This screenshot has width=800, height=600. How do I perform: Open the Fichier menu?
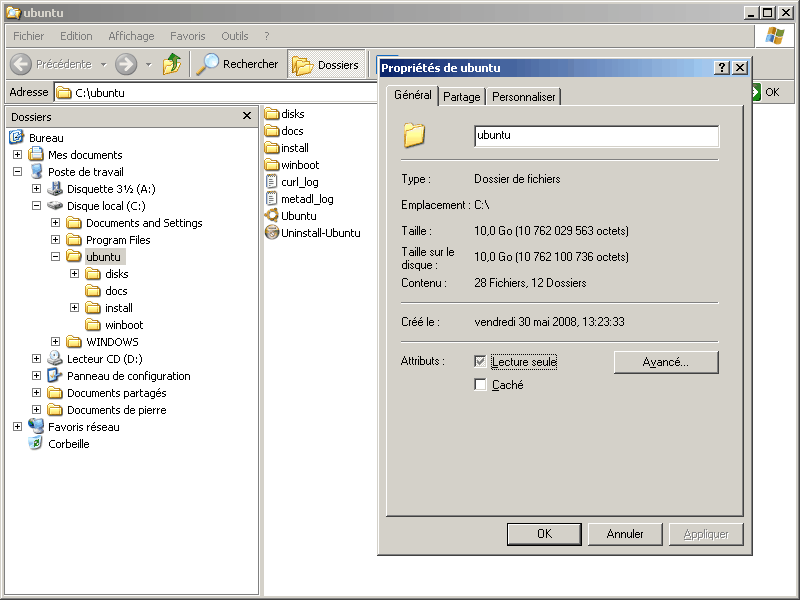click(29, 36)
